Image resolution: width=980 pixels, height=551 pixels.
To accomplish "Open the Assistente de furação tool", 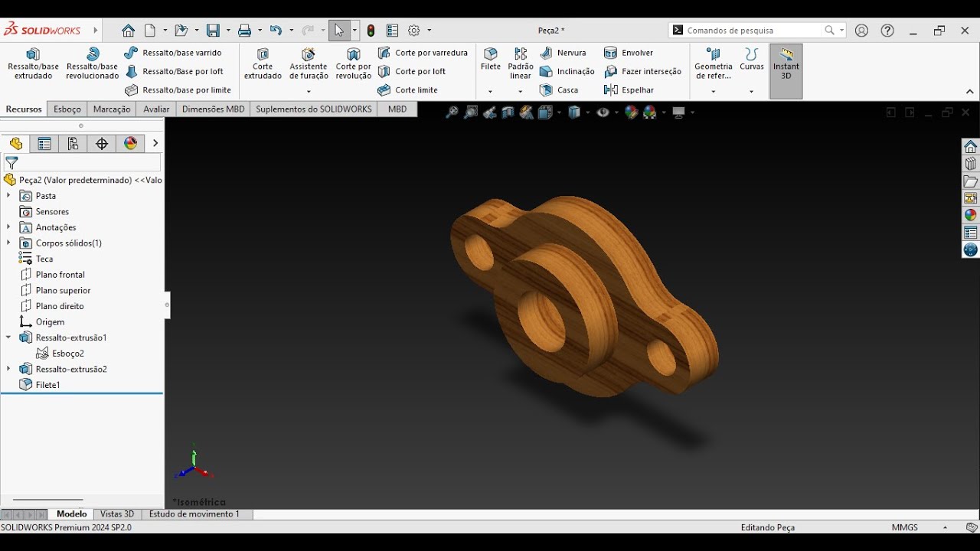I will click(x=309, y=64).
